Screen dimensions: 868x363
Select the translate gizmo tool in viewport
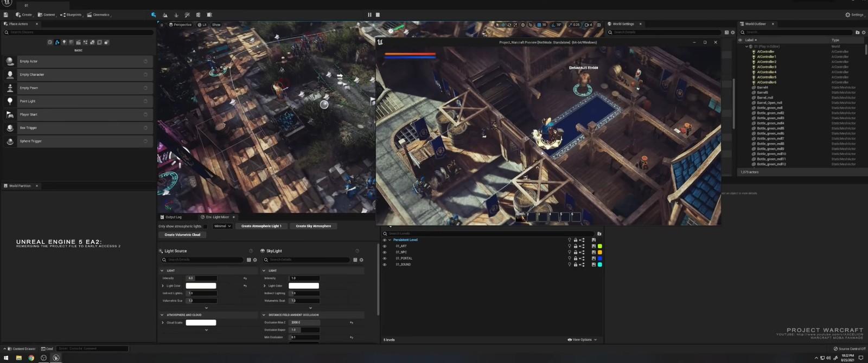coord(503,25)
